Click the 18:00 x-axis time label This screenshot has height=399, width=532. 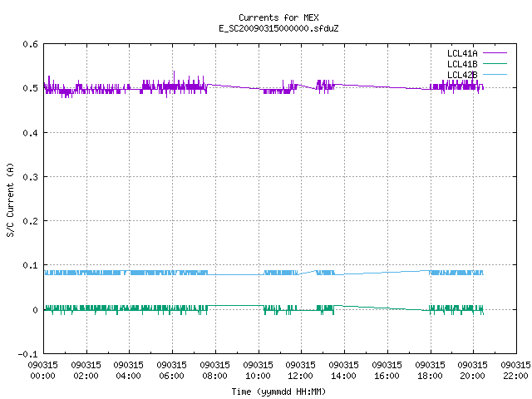pyautogui.click(x=430, y=376)
